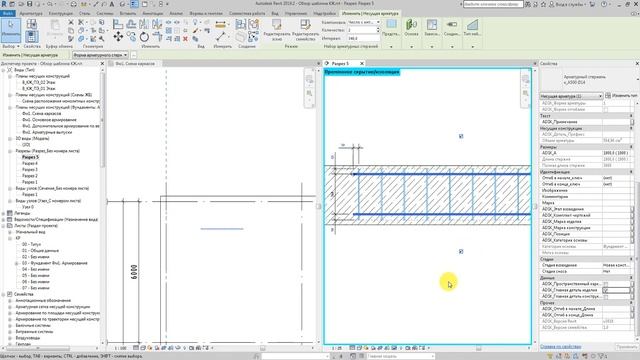Toggle ADSK_Форма отгибами checkbox
Screen dimensions: 640x360
coord(606,110)
